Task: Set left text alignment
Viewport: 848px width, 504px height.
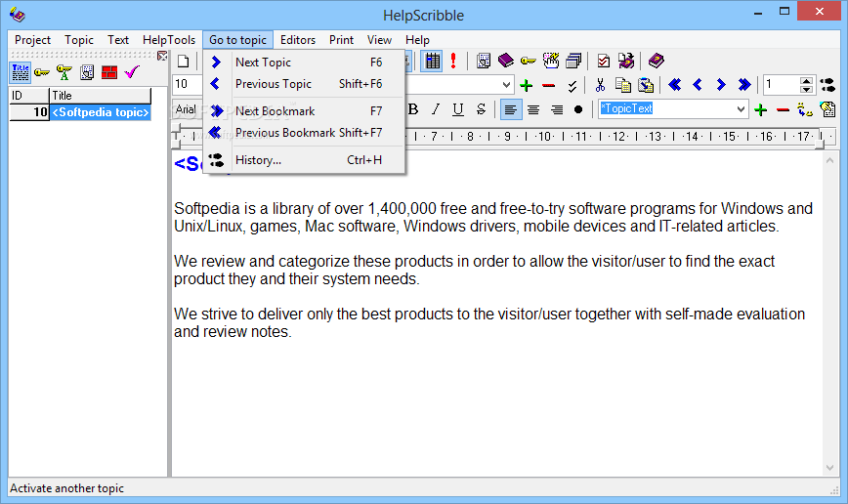Action: click(510, 109)
